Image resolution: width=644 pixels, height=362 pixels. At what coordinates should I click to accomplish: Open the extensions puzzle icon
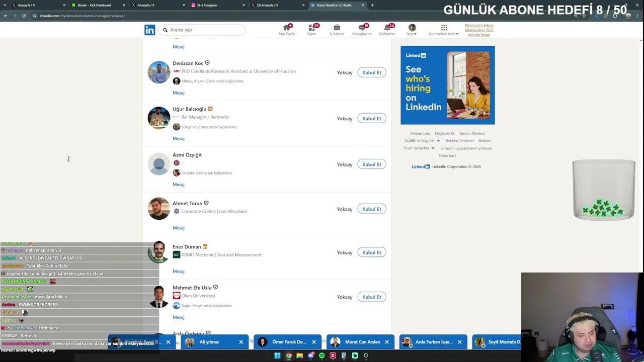(x=615, y=16)
